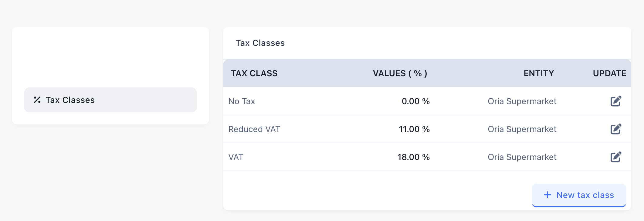Viewport: 644px width, 221px height.
Task: Click edit icon for VAT row
Action: pyautogui.click(x=616, y=157)
